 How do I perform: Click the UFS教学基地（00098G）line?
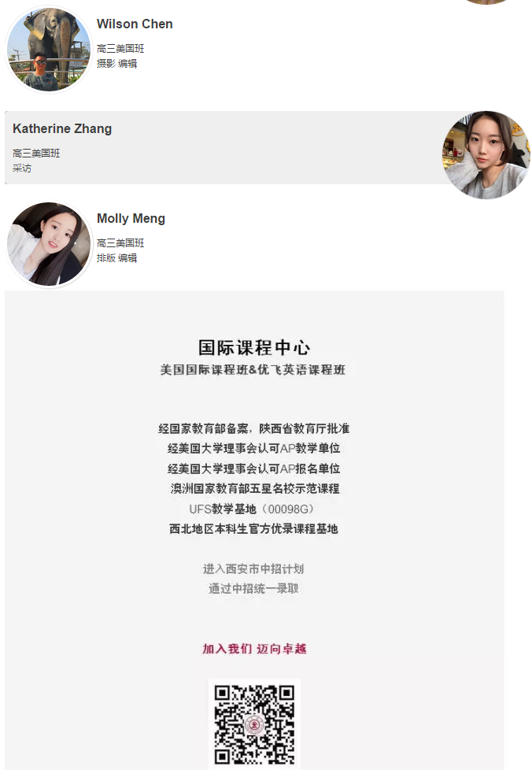[x=251, y=509]
